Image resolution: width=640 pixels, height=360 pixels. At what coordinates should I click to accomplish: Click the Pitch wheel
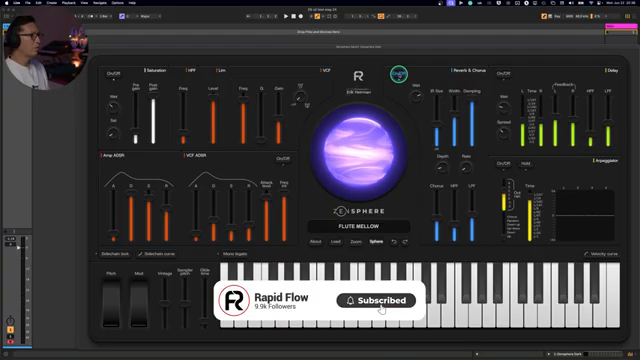tap(111, 303)
